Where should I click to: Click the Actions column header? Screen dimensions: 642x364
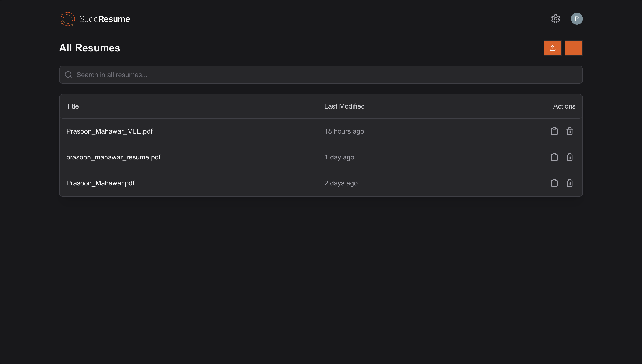(x=564, y=106)
